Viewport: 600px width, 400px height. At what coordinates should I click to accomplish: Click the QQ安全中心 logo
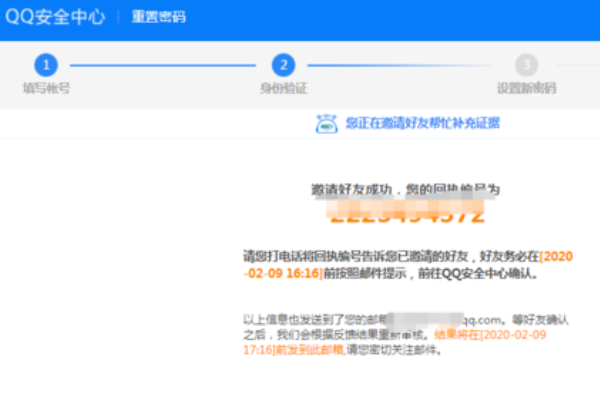55,17
